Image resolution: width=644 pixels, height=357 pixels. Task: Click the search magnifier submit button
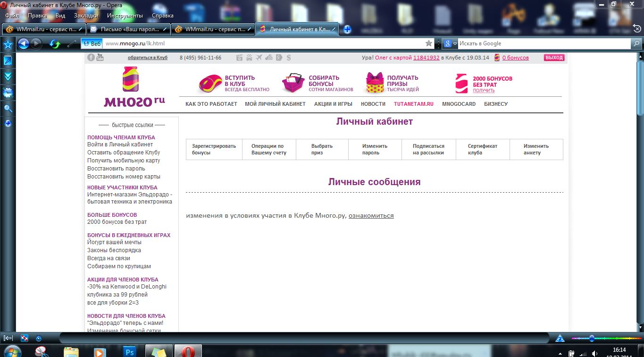tap(636, 43)
